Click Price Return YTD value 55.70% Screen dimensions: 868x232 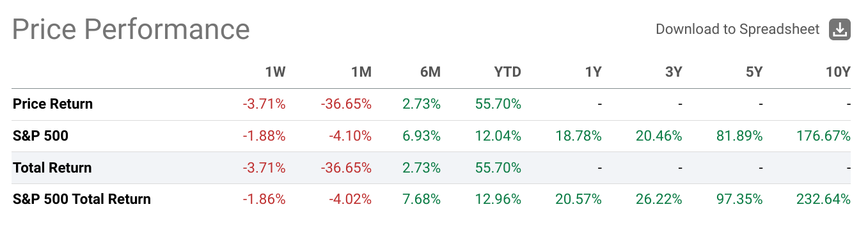coord(498,104)
